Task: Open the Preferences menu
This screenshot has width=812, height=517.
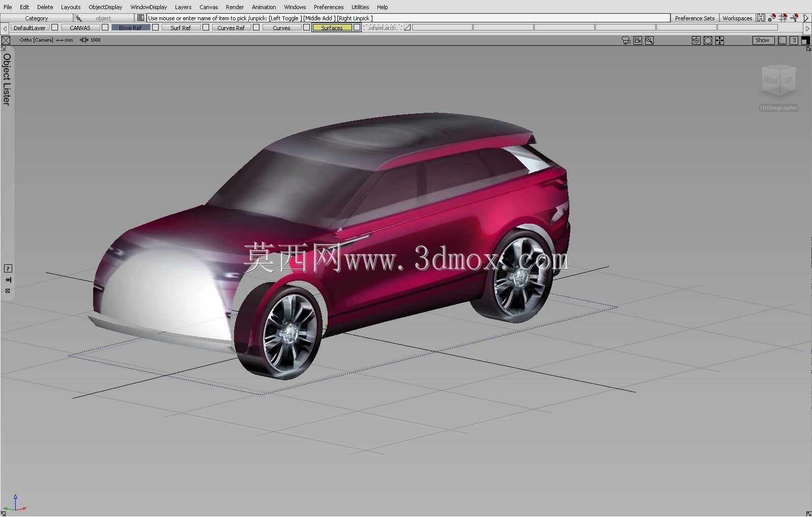Action: pyautogui.click(x=329, y=7)
